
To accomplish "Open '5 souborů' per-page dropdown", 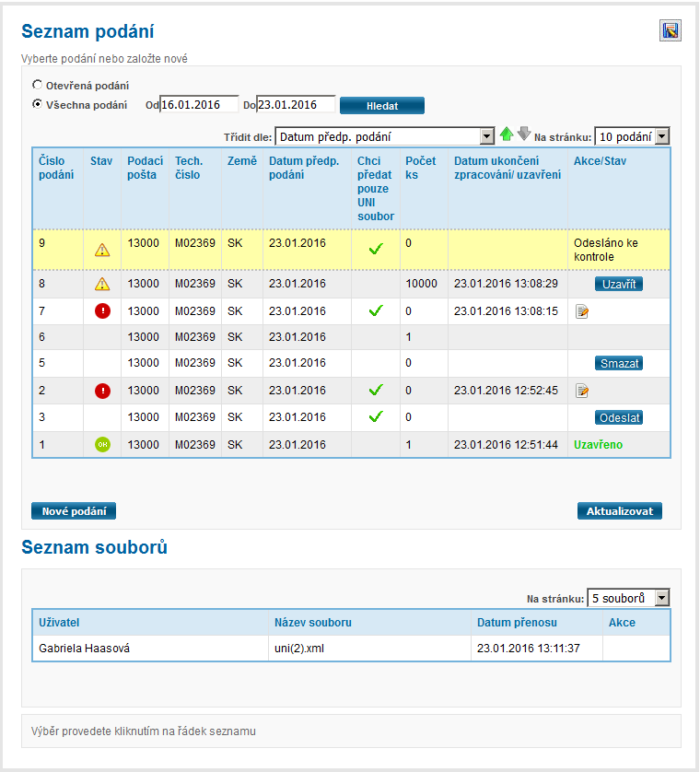I will pyautogui.click(x=628, y=598).
